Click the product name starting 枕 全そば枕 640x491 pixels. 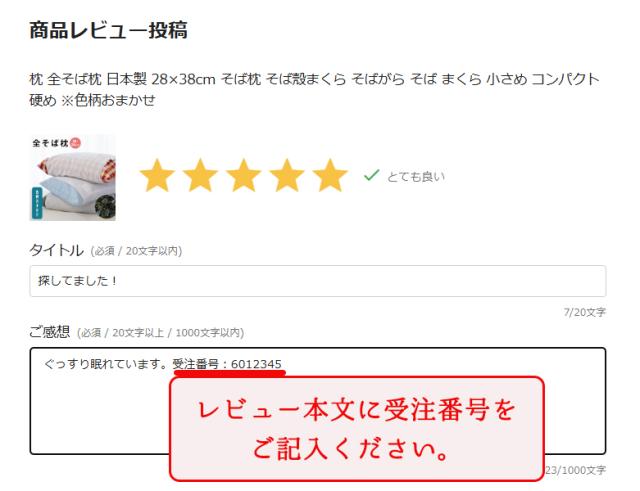(314, 89)
